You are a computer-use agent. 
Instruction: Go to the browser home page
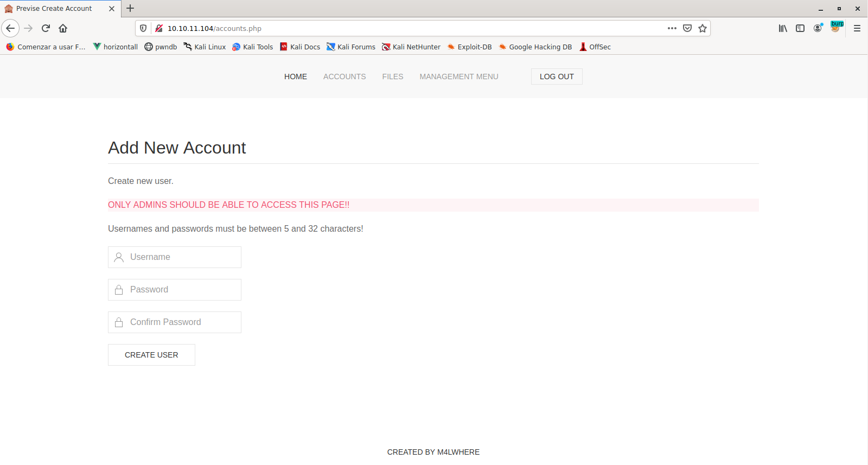click(63, 28)
